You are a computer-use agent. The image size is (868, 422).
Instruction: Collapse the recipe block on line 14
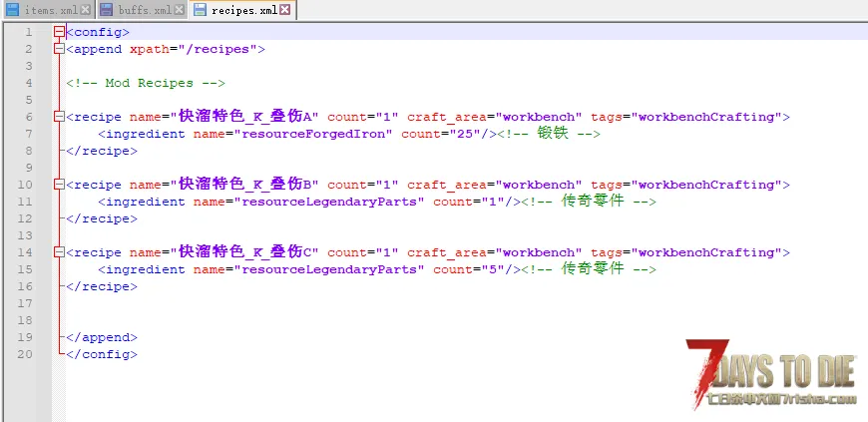pyautogui.click(x=59, y=252)
